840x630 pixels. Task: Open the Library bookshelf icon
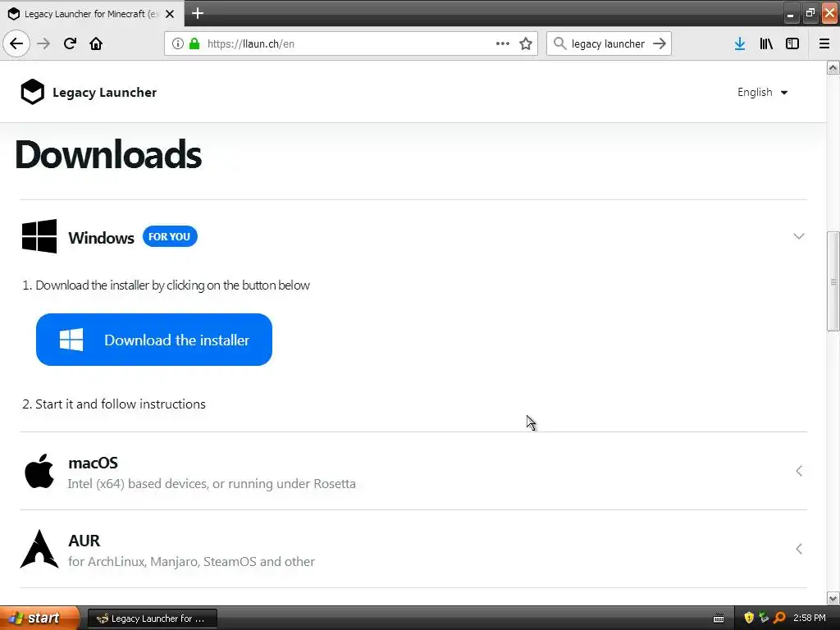766,44
